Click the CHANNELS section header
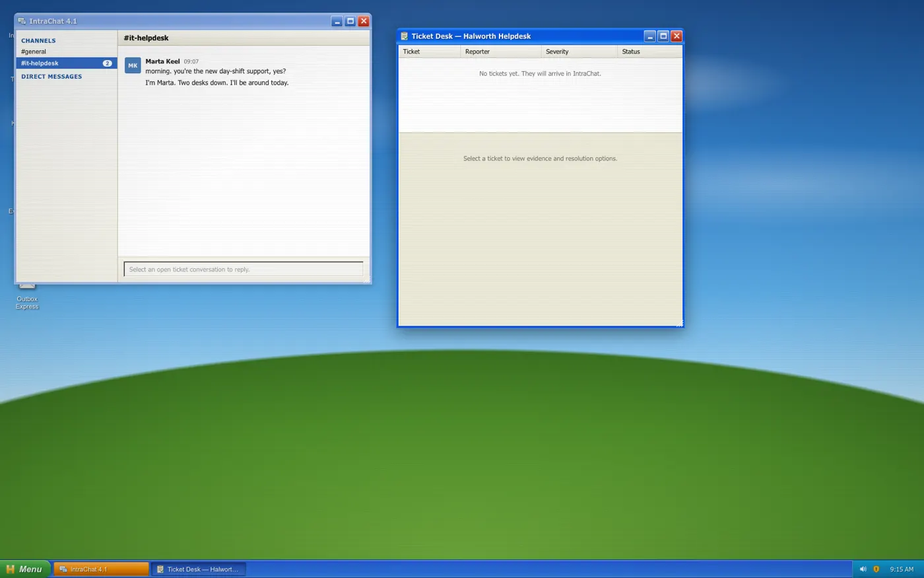924x578 pixels. coord(38,41)
